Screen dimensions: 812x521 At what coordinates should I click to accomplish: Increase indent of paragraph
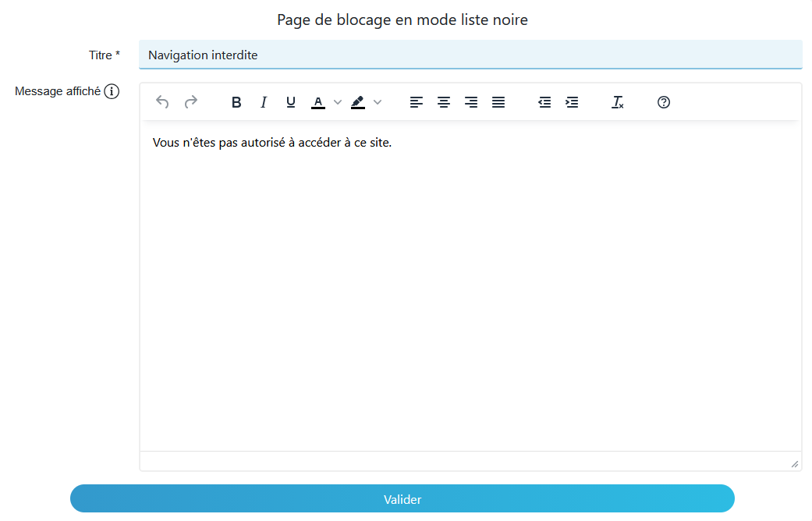point(572,102)
